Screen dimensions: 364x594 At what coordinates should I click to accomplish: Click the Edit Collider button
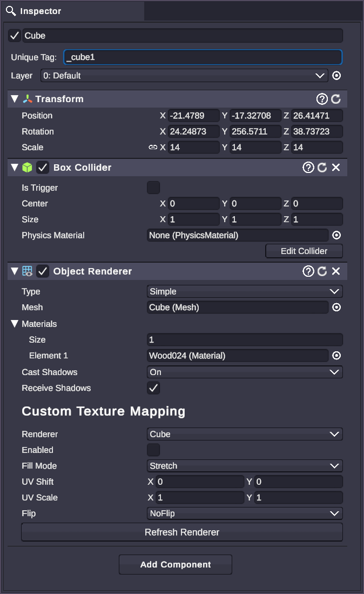(304, 251)
